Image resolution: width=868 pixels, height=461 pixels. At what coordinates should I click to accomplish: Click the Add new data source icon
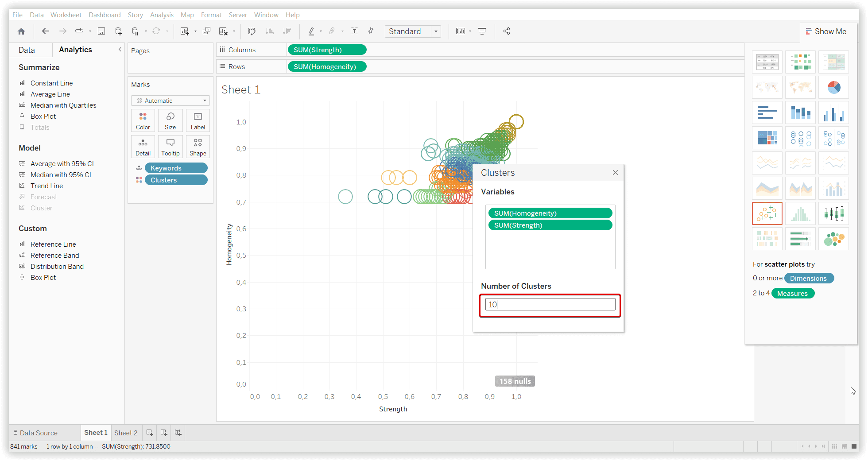pyautogui.click(x=118, y=31)
